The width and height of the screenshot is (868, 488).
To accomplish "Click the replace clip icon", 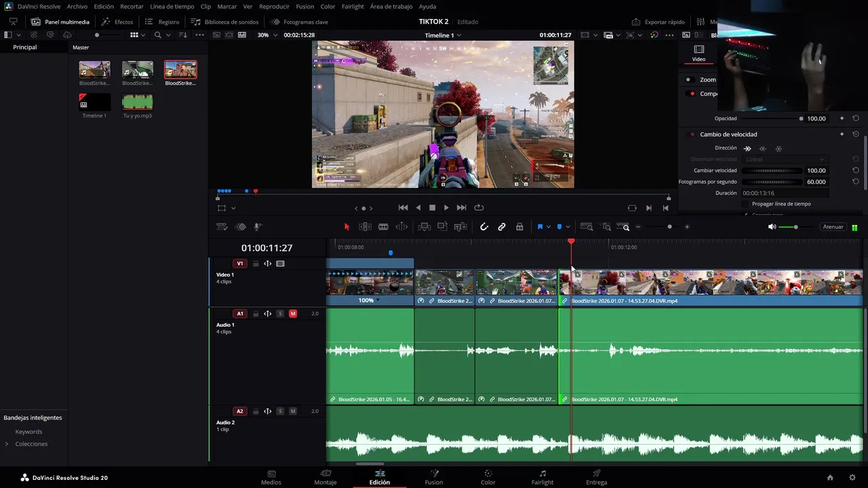I will point(460,227).
